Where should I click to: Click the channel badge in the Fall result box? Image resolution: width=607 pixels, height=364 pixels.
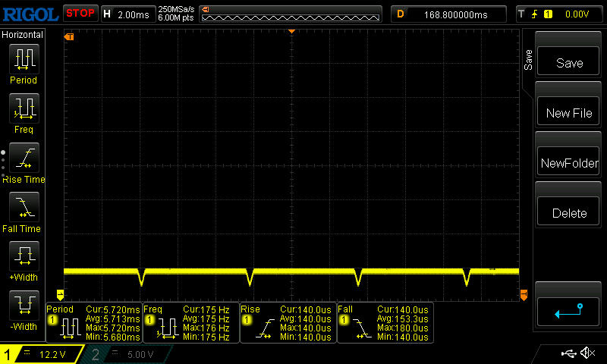[x=344, y=320]
